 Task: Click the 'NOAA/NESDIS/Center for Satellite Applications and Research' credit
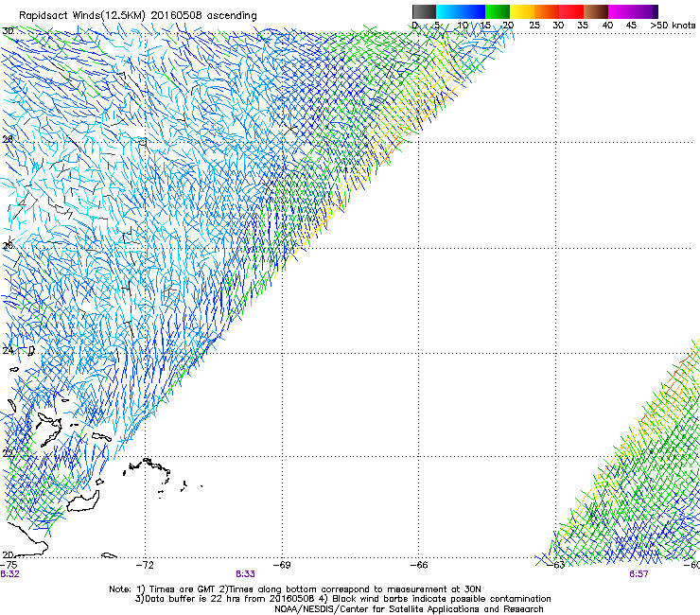pyautogui.click(x=409, y=609)
